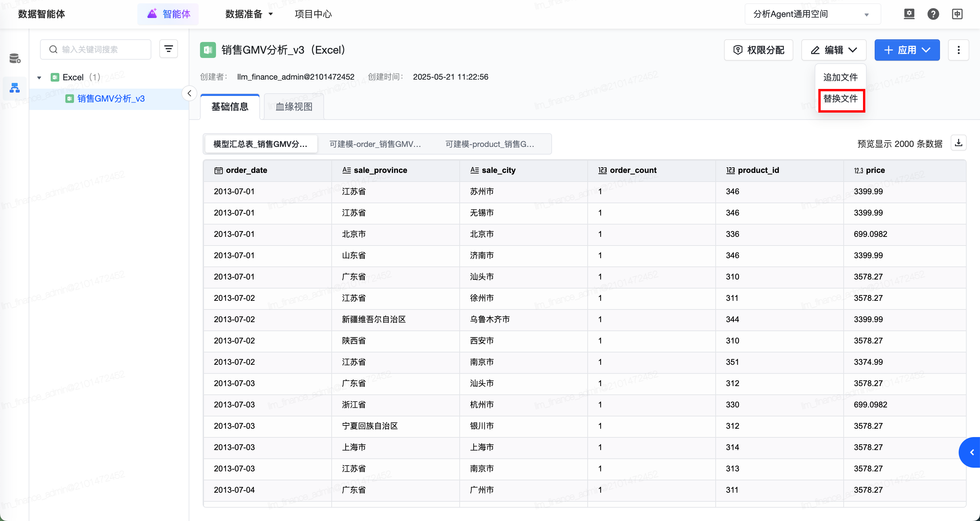
Task: Click the 济南市 cell
Action: click(523, 256)
